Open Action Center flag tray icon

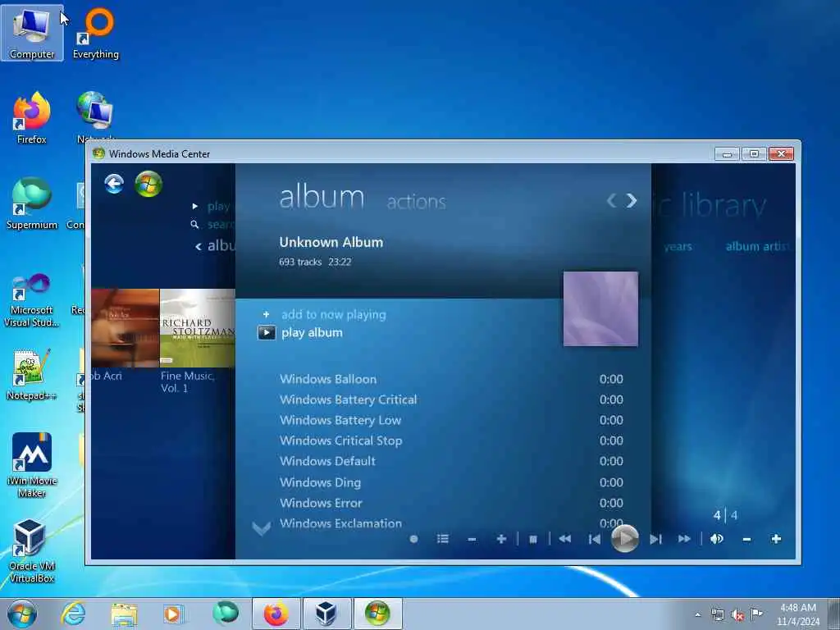756,614
